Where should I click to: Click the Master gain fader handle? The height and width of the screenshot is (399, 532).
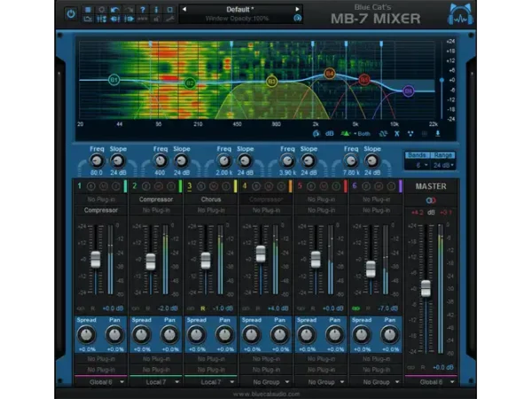point(426,289)
